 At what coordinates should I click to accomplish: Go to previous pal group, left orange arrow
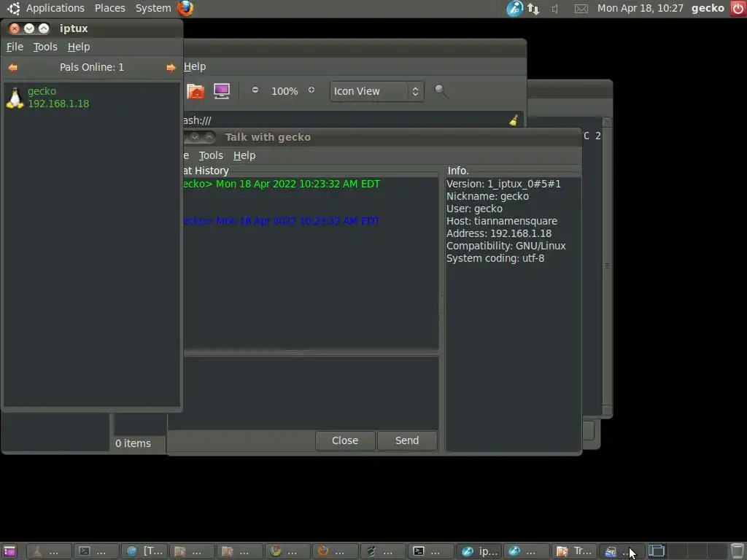(x=13, y=68)
